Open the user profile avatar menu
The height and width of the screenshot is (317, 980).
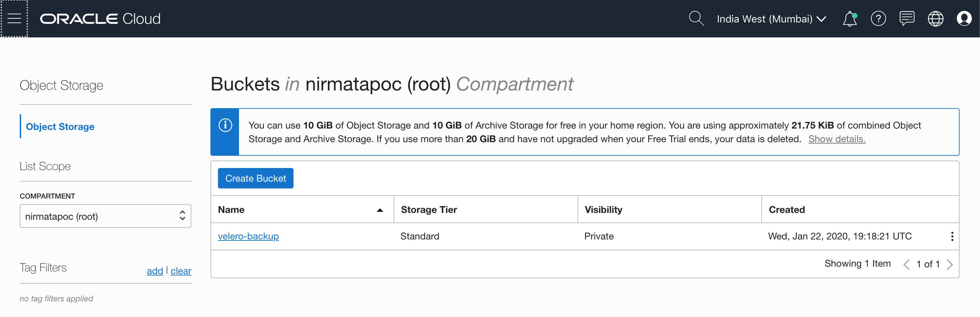coord(964,18)
